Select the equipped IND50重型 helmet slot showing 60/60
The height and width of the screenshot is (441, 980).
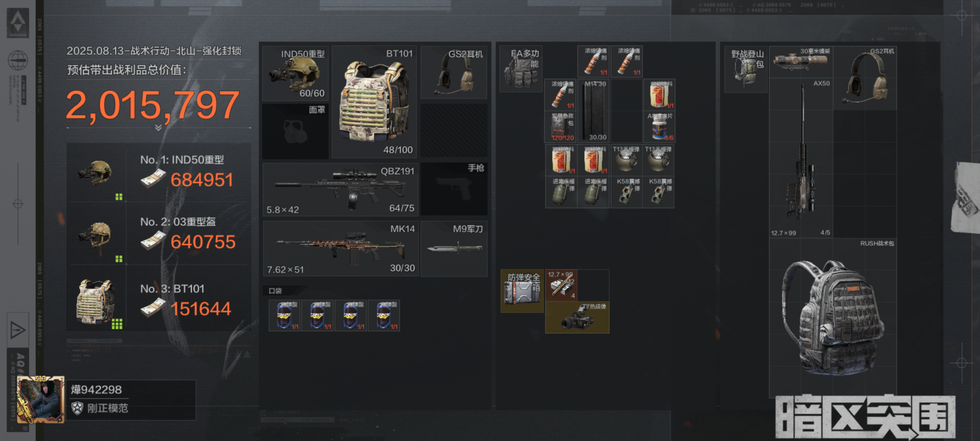pos(295,73)
